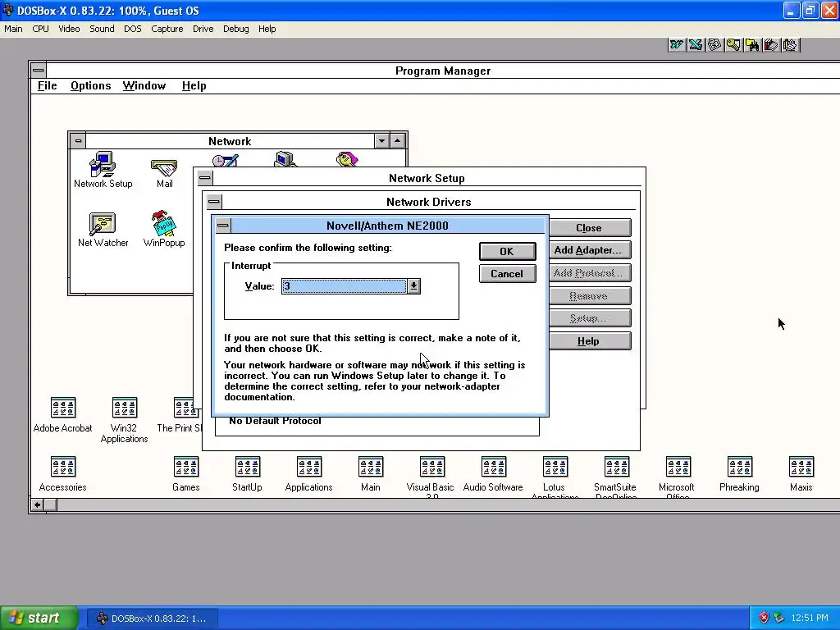840x630 pixels.
Task: Click the Add Adapter... button
Action: pos(589,250)
